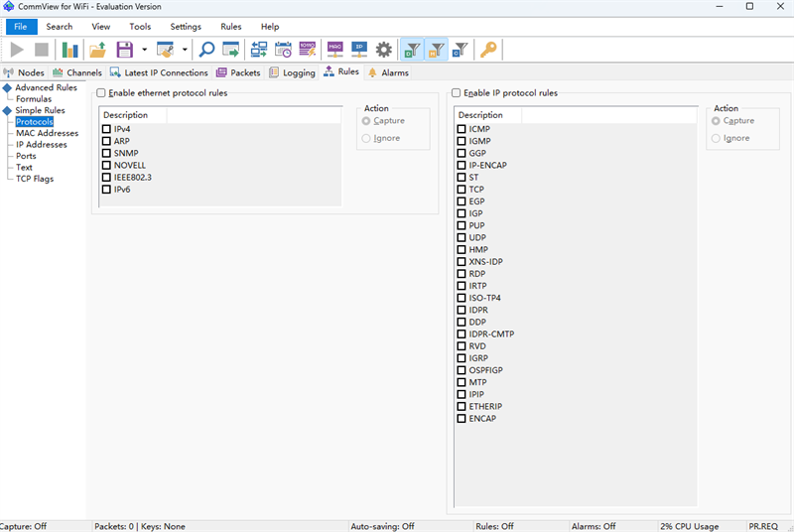Select TCP Flags in rules tree
Viewport: 794px width, 532px height.
pos(35,179)
